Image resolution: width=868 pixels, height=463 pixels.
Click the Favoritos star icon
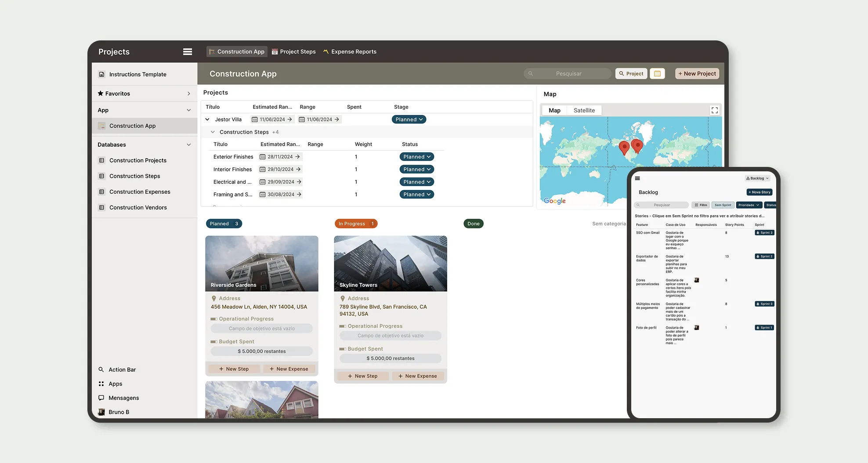tap(101, 93)
